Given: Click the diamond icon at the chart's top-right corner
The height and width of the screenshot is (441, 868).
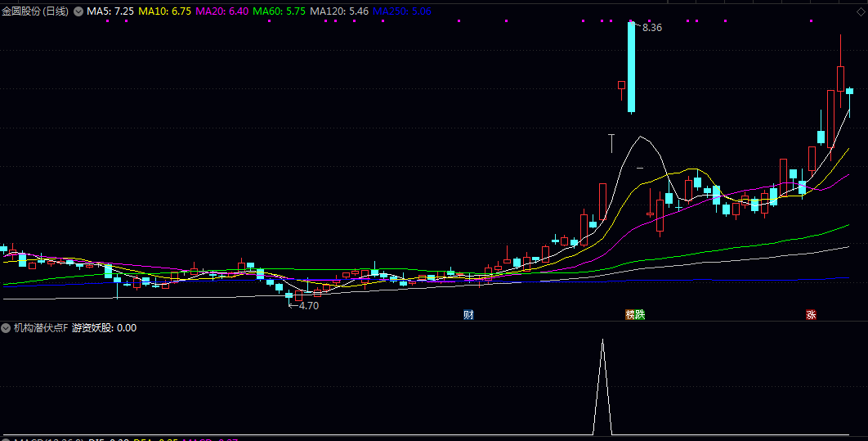Looking at the screenshot, I should [861, 11].
